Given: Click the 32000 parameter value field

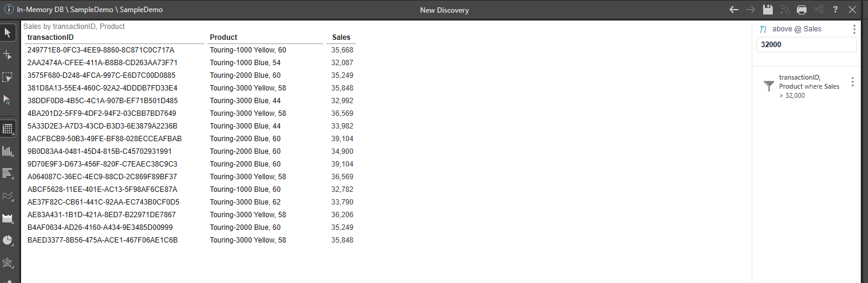Looking at the screenshot, I should point(807,45).
